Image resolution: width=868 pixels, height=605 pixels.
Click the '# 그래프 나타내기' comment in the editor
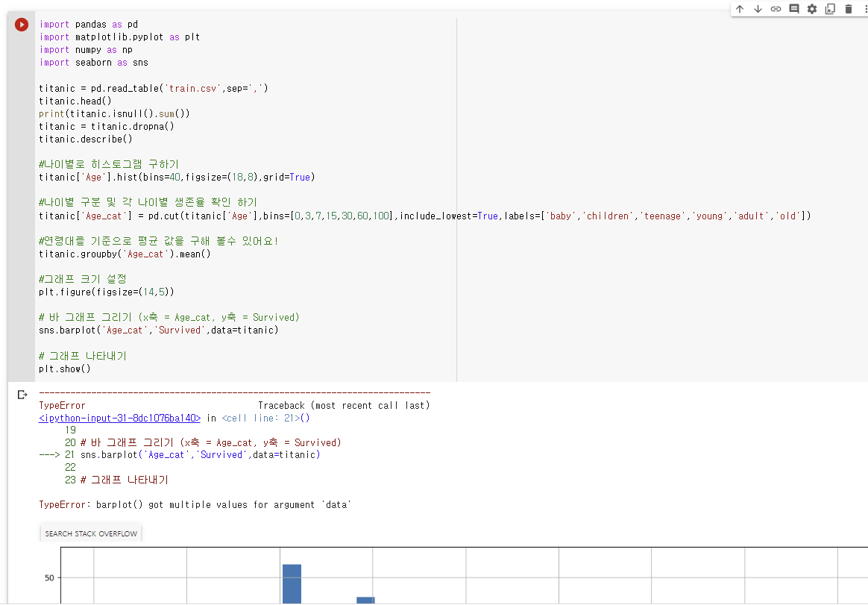(83, 356)
